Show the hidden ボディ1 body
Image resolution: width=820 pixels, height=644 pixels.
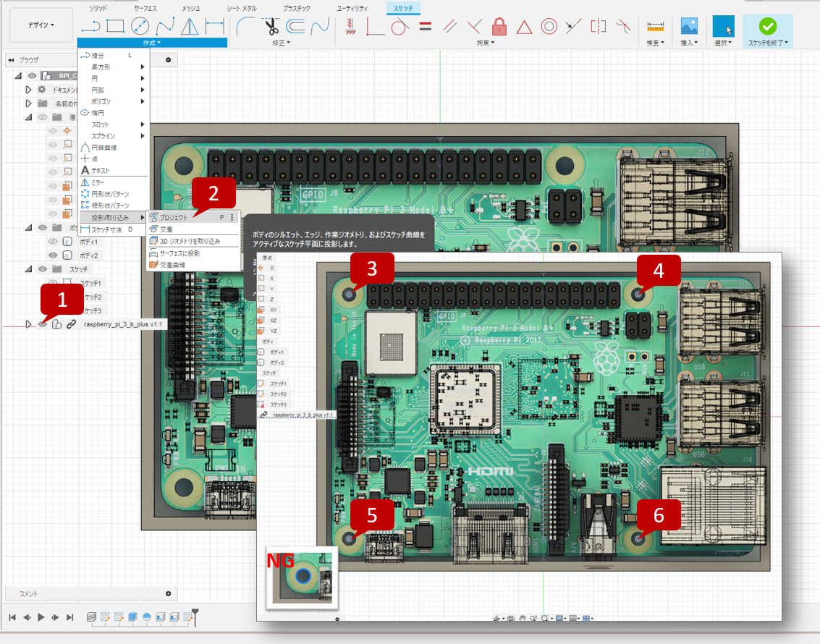(53, 242)
